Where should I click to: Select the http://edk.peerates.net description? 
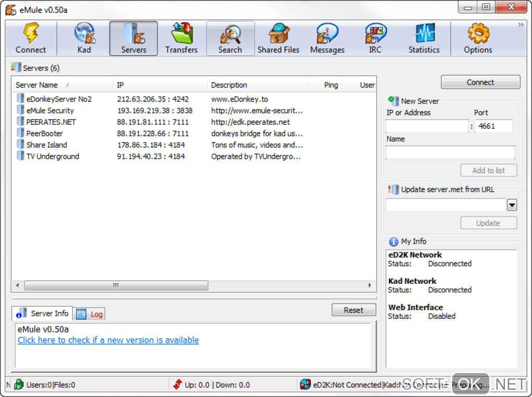[250, 122]
